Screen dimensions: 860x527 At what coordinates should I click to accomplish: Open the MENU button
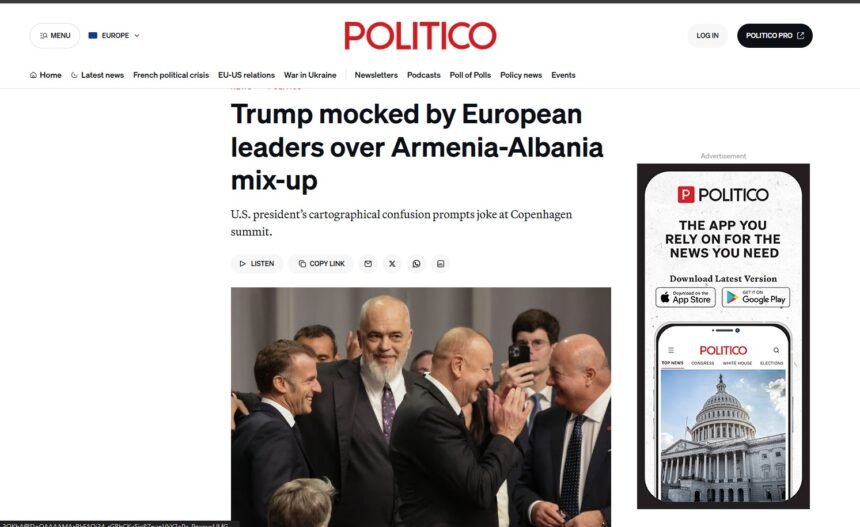(55, 36)
